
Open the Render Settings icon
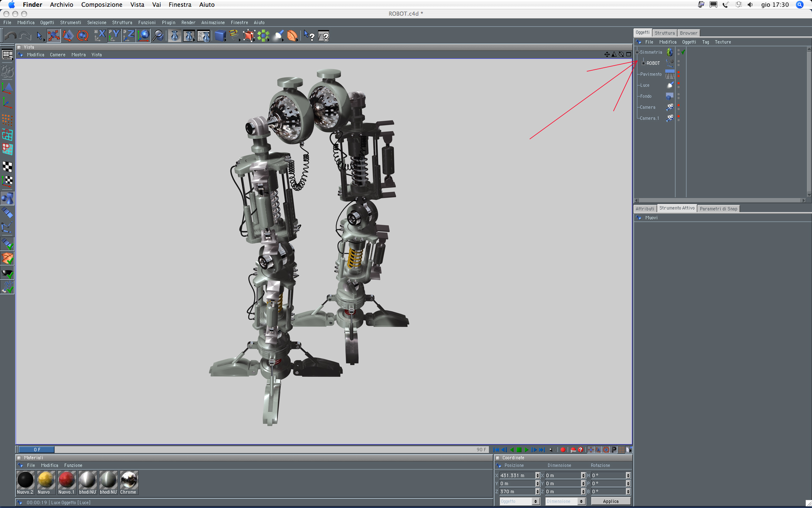pyautogui.click(x=203, y=36)
